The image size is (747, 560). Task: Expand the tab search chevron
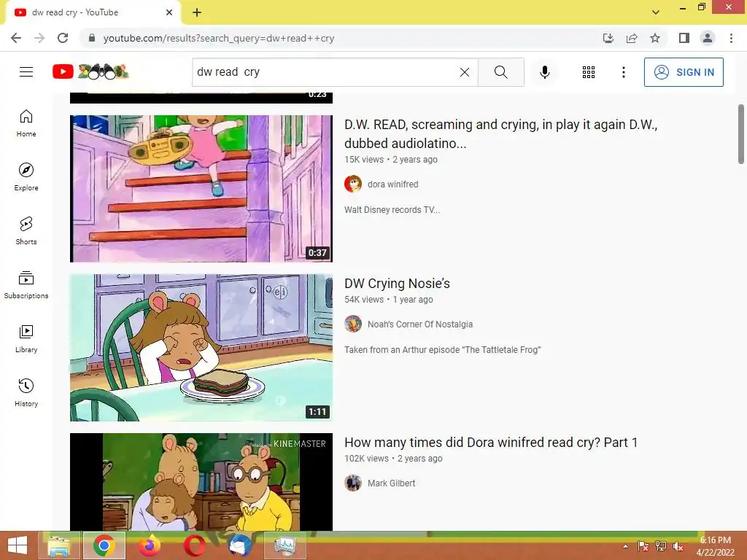click(656, 12)
